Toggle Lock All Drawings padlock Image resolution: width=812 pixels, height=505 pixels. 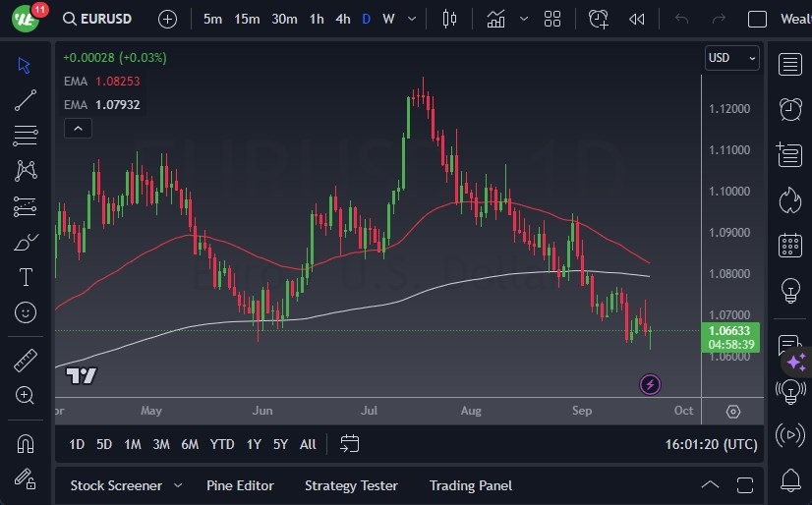click(26, 478)
